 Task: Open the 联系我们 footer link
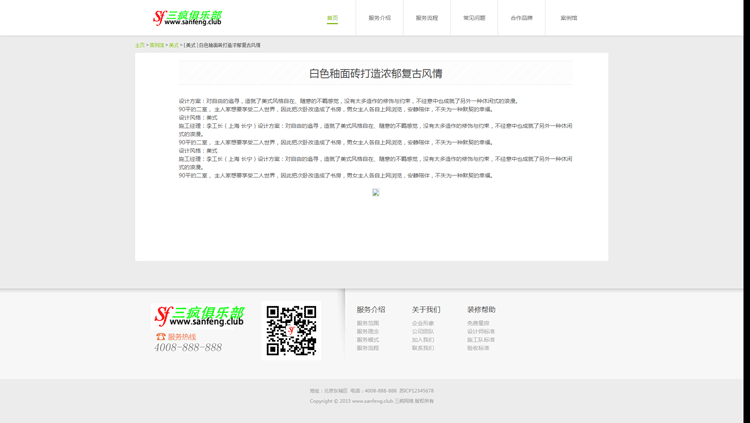[x=423, y=348]
